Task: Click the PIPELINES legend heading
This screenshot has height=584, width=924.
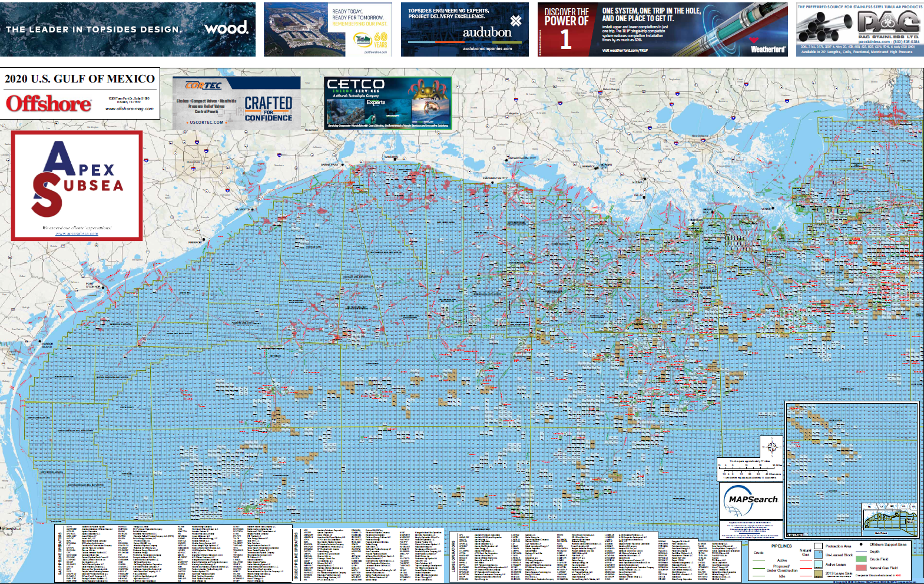Action: pos(781,546)
